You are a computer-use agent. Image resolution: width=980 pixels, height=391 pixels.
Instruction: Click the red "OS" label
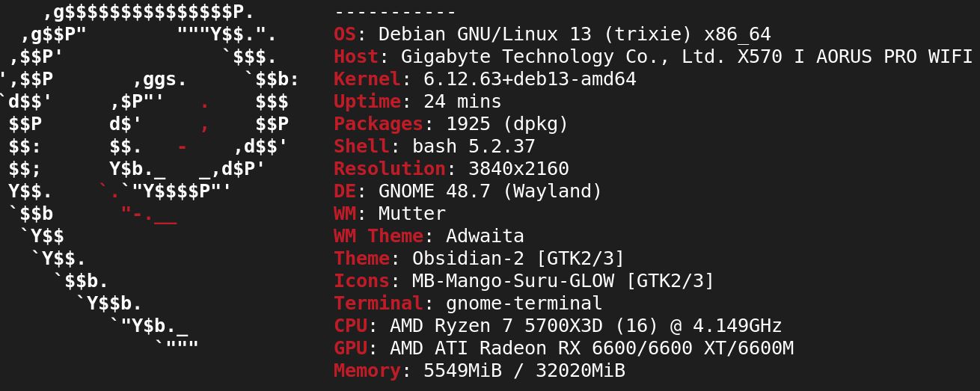[x=345, y=34]
